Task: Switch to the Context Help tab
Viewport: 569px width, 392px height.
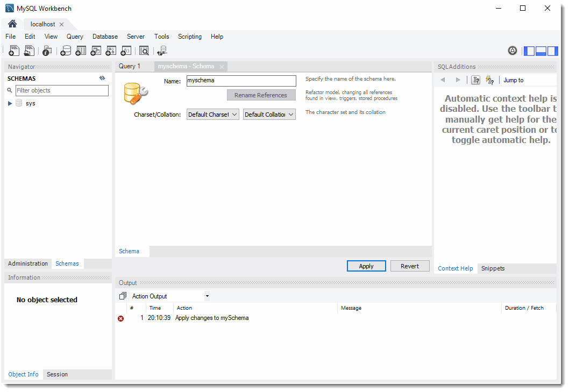Action: (456, 268)
